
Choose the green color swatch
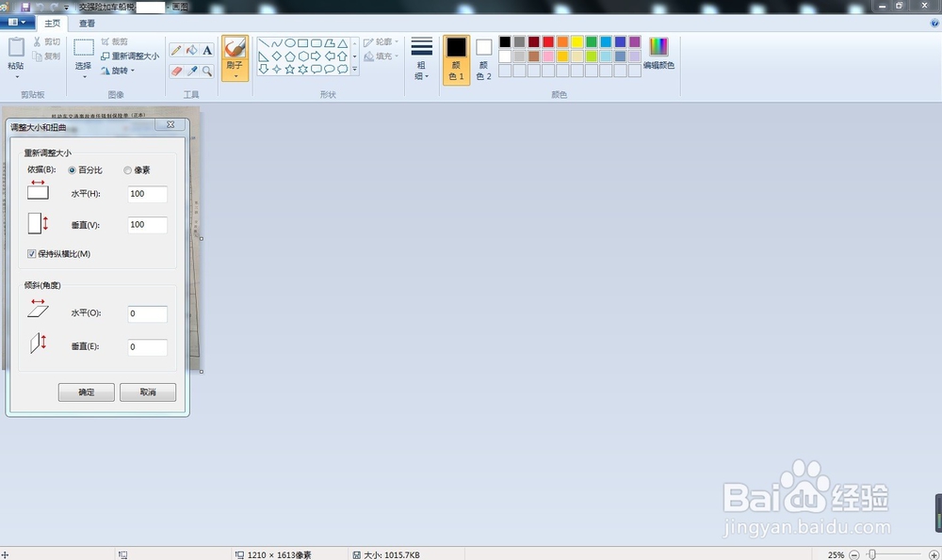(x=592, y=41)
